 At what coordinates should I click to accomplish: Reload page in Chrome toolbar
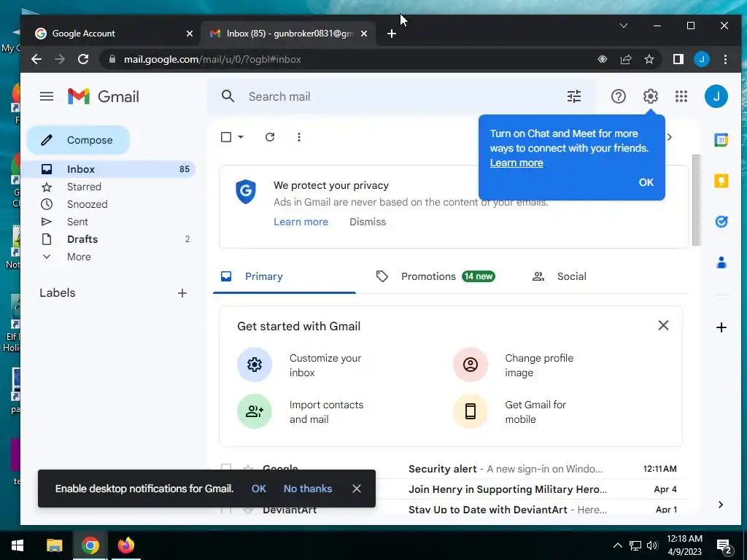(83, 59)
